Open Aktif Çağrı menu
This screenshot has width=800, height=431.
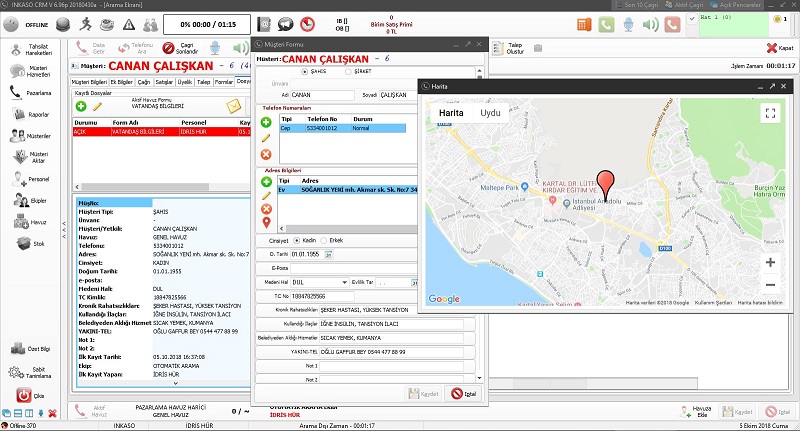pyautogui.click(x=684, y=5)
